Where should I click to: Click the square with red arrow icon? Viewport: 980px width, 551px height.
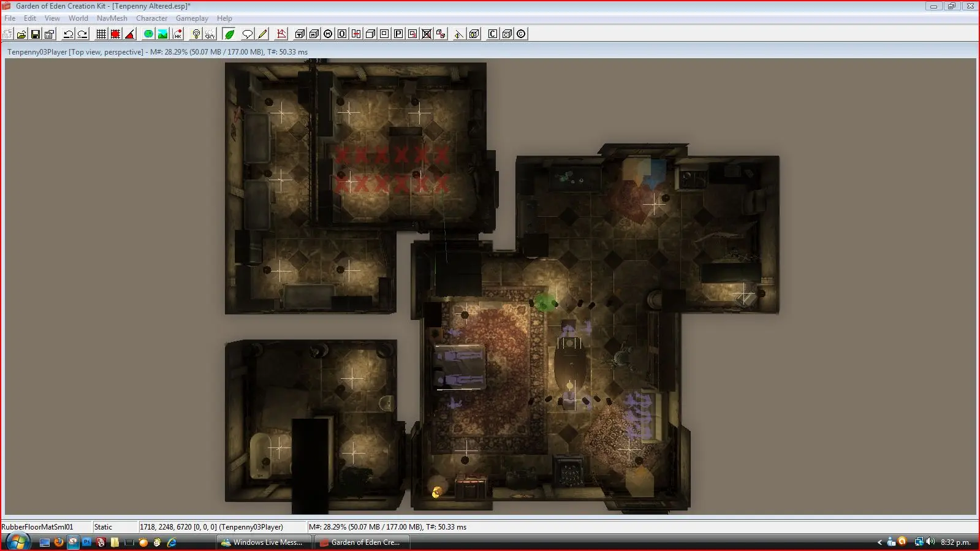tap(412, 34)
